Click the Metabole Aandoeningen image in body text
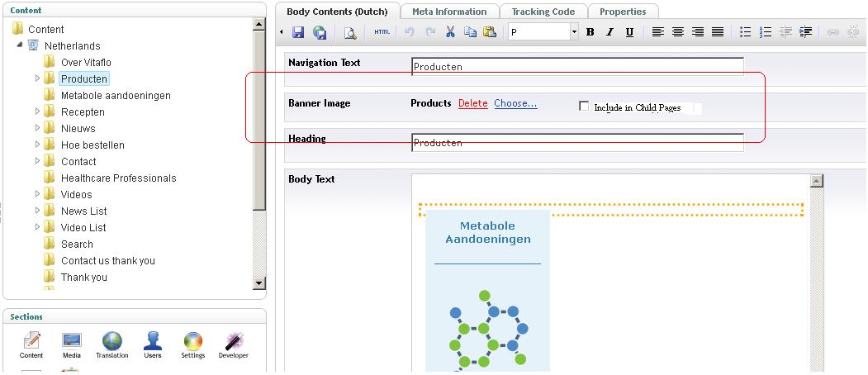 [488, 290]
